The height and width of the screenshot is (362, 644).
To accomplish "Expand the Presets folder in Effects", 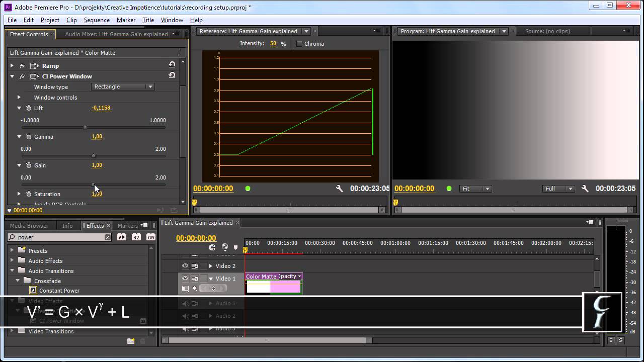I will point(12,250).
